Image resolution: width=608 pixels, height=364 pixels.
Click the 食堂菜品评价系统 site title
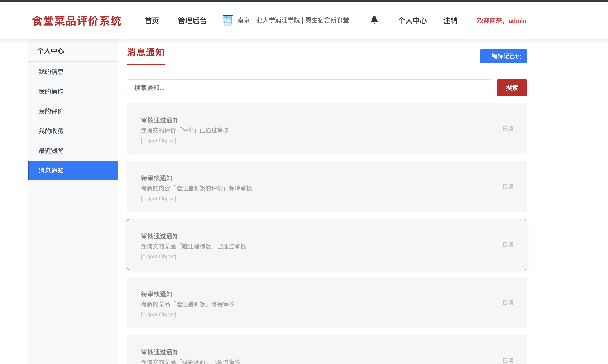[x=77, y=21]
